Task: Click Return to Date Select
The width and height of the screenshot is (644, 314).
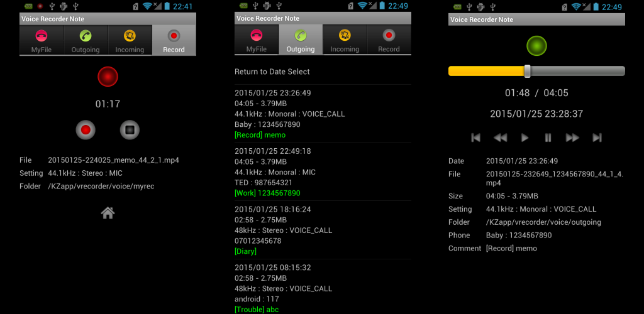Action: tap(272, 72)
